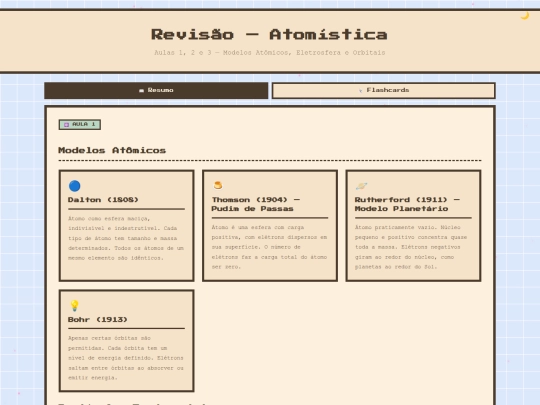Click the Thomson description about carga positiva
Screen dimensions: 540x405
coord(269,247)
